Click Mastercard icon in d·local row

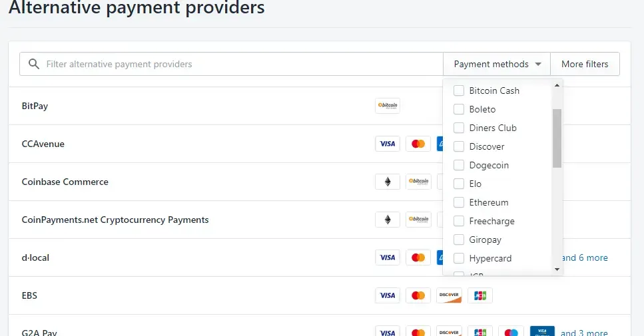click(x=418, y=257)
